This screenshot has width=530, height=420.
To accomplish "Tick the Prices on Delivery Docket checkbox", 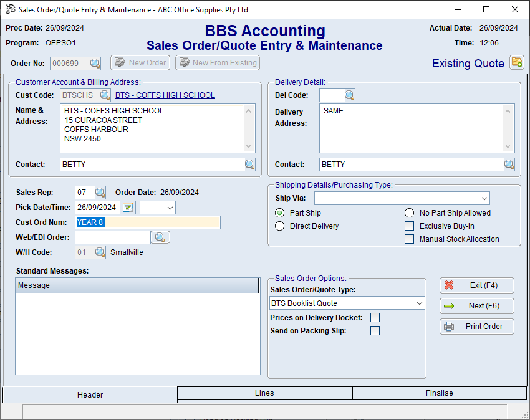I will [375, 318].
